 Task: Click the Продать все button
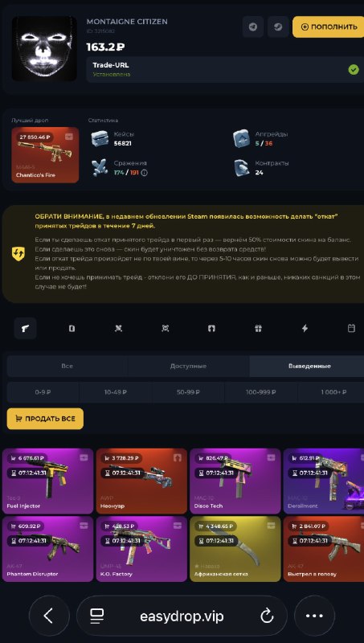coord(45,419)
